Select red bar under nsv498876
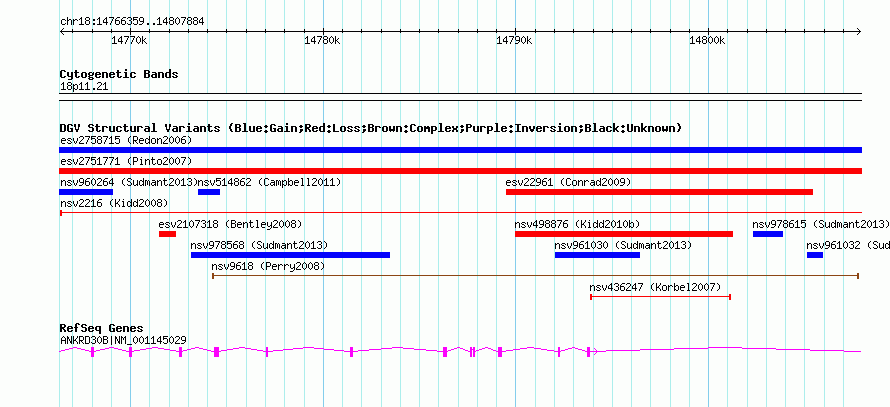The height and width of the screenshot is (407, 890). point(624,234)
